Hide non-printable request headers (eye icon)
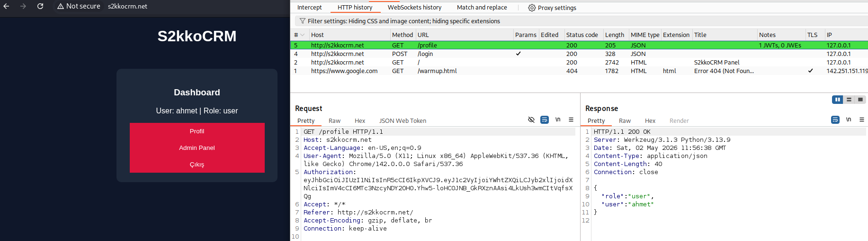This screenshot has height=241, width=868. (x=531, y=120)
